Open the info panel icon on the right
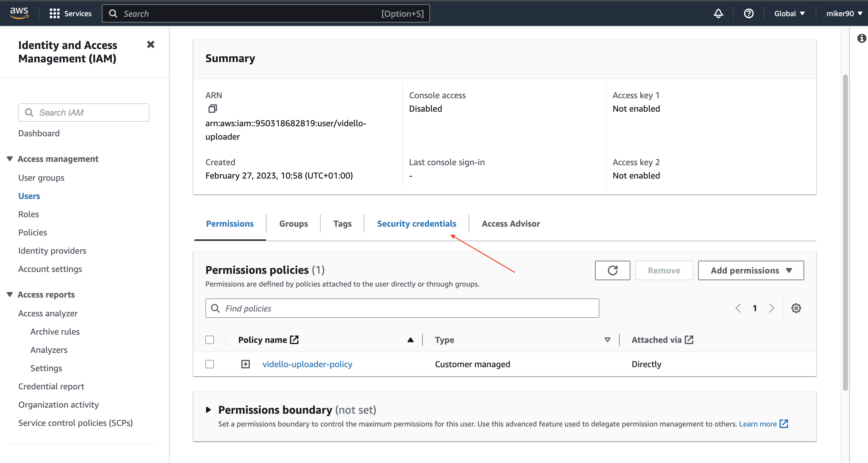 click(x=861, y=38)
